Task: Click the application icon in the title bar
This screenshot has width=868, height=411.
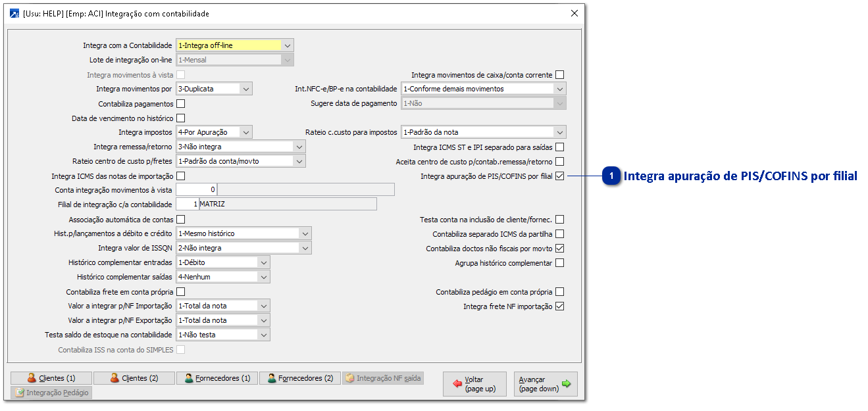Action: point(14,13)
